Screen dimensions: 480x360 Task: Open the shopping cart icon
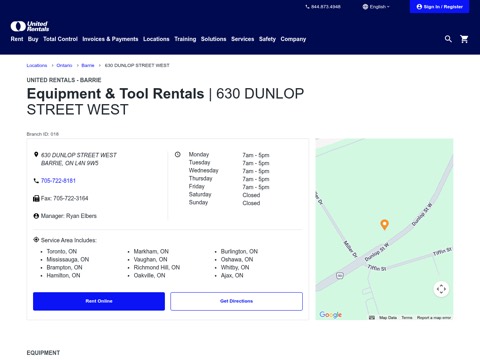[464, 39]
